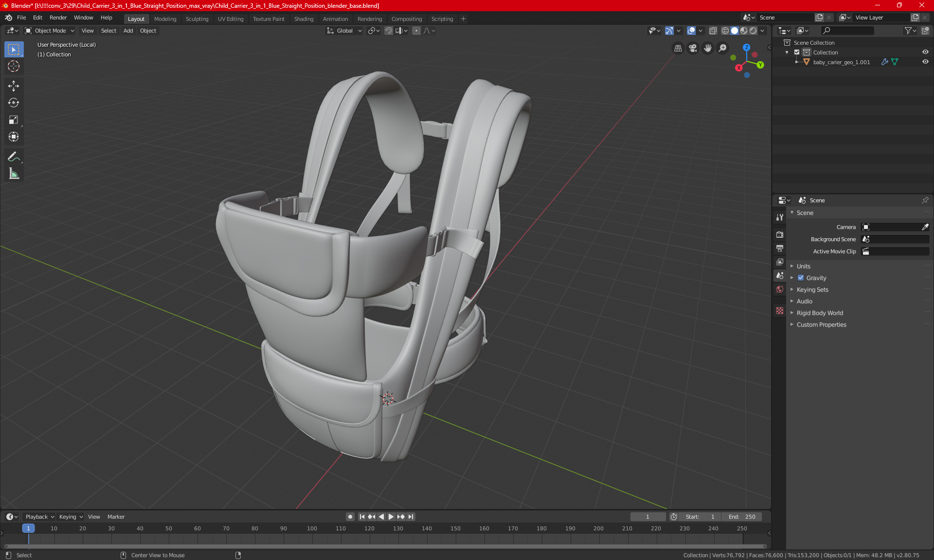Open the Object Mode dropdown
Viewport: 934px width, 560px height.
(50, 31)
